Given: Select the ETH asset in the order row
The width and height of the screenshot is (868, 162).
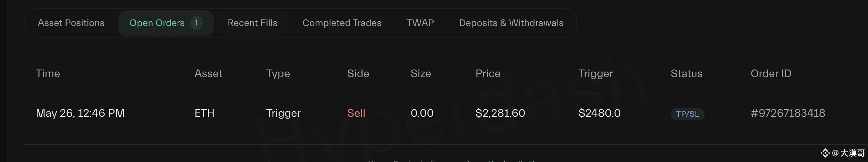Looking at the screenshot, I should [204, 113].
